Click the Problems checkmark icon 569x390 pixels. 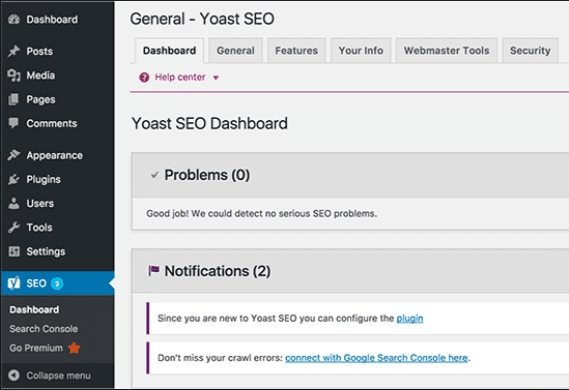pos(155,175)
